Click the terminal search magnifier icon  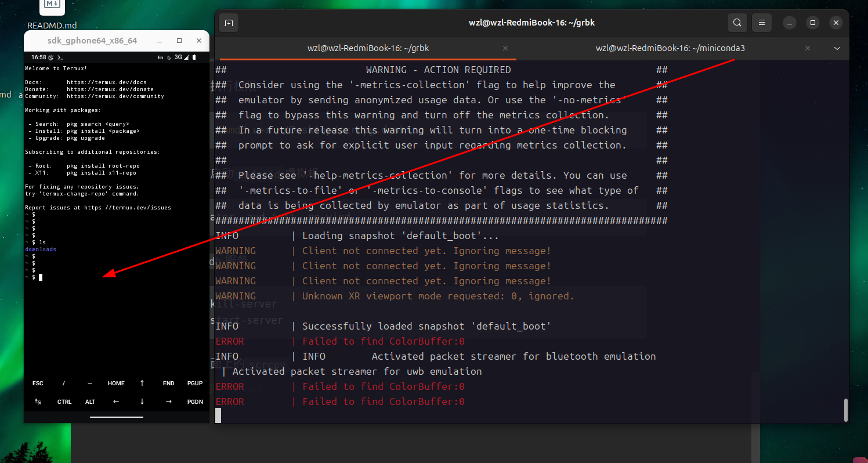coord(737,23)
